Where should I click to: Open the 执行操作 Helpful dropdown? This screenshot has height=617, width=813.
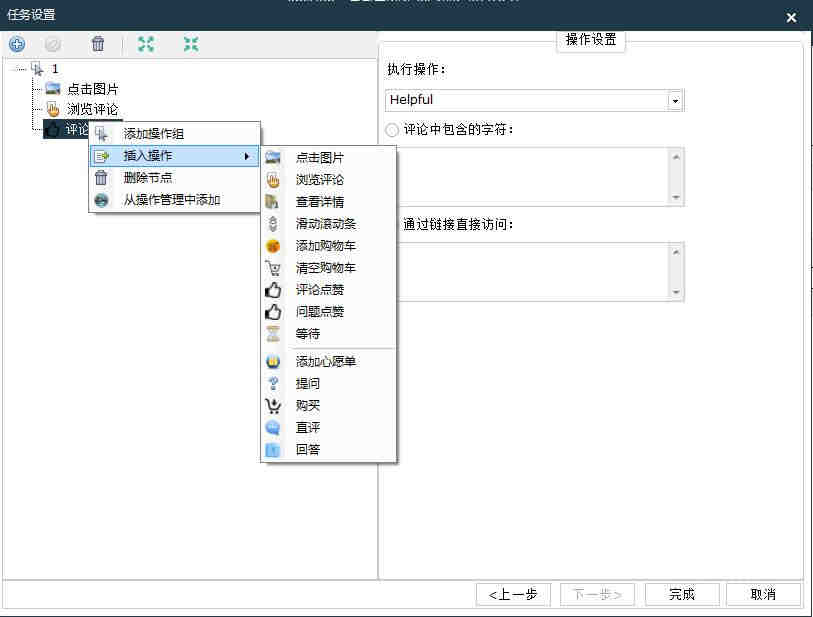coord(534,100)
